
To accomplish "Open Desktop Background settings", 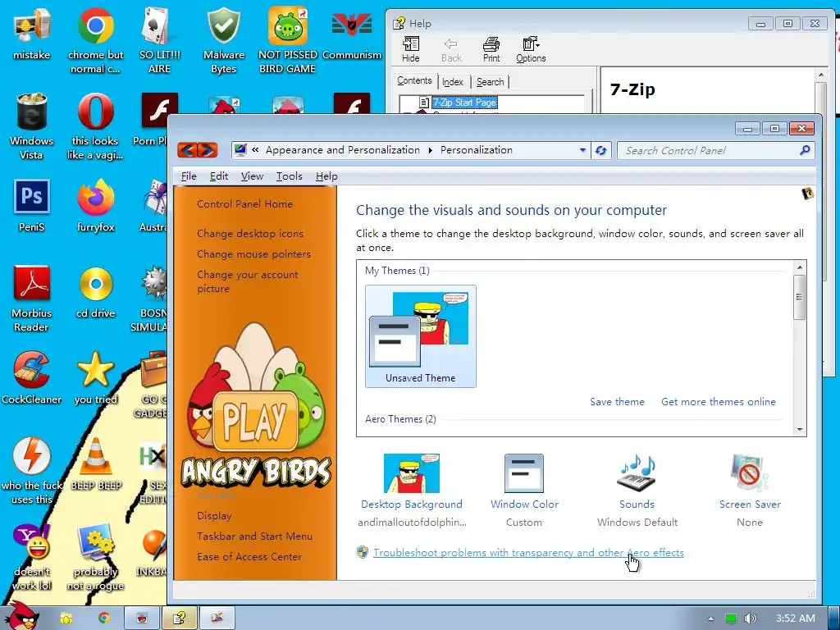I will coord(412,491).
